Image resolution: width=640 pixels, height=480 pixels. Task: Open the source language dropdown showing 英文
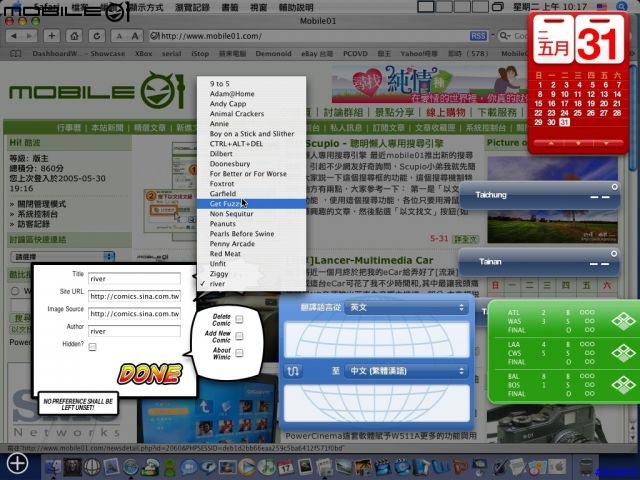pos(407,307)
